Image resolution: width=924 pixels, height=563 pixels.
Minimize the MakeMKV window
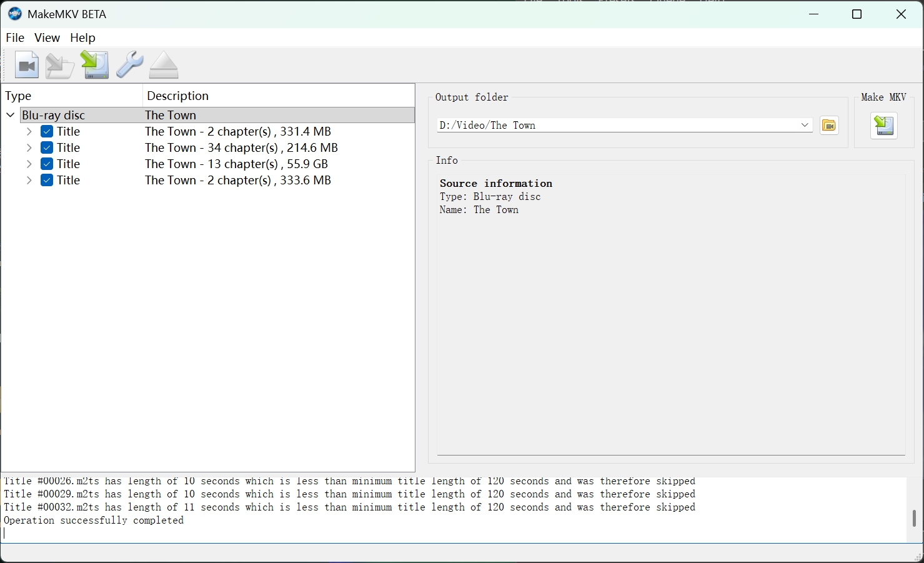point(813,14)
